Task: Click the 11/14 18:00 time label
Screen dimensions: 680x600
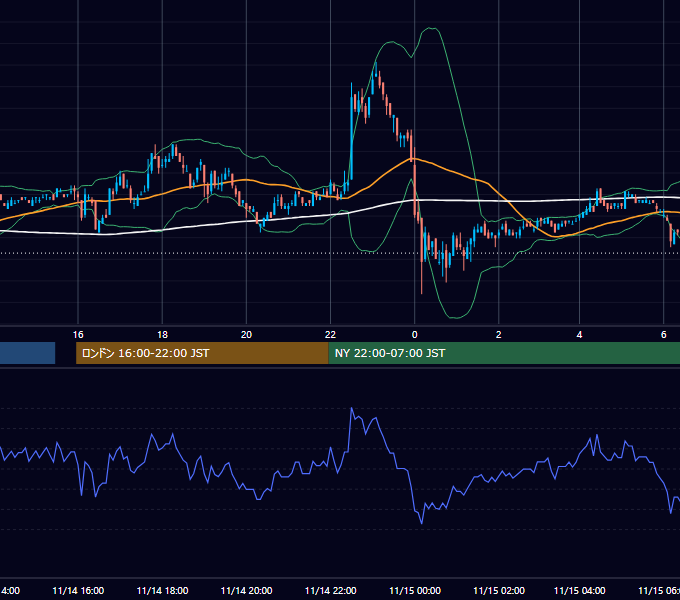Action: click(162, 591)
